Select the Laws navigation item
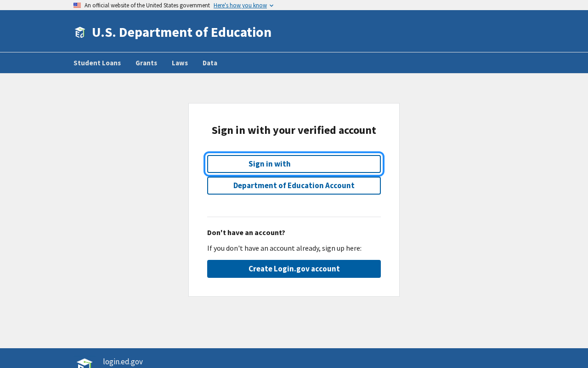 [180, 63]
